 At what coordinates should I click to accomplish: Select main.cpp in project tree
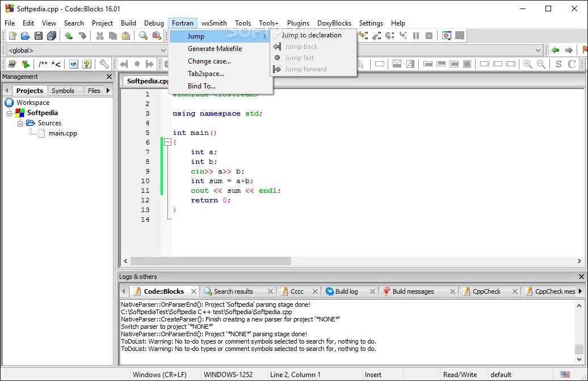[x=62, y=133]
